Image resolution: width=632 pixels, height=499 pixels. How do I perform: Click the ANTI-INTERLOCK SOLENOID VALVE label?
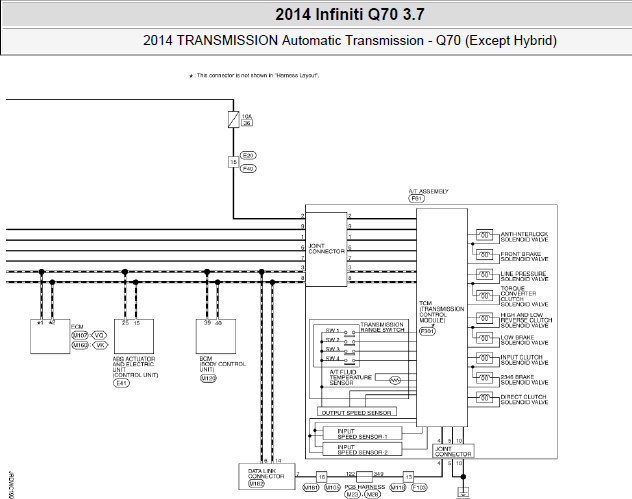click(524, 237)
